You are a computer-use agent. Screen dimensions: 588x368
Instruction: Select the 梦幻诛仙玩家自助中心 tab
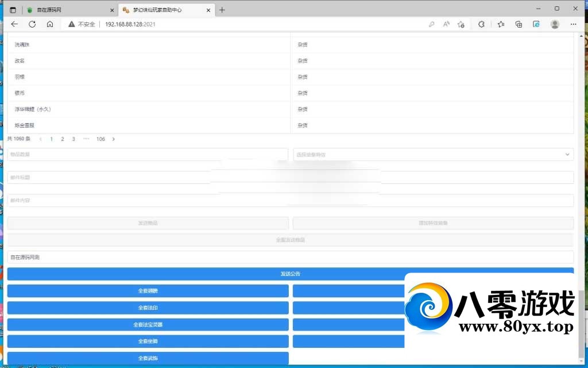167,10
